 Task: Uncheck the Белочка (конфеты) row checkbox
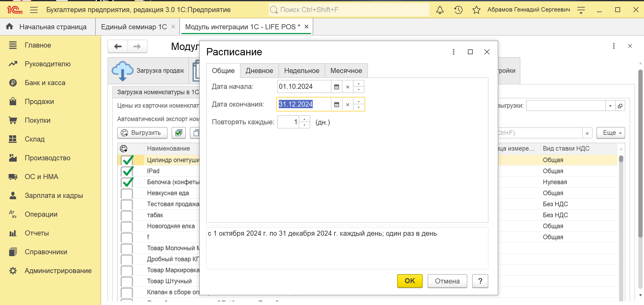(127, 182)
